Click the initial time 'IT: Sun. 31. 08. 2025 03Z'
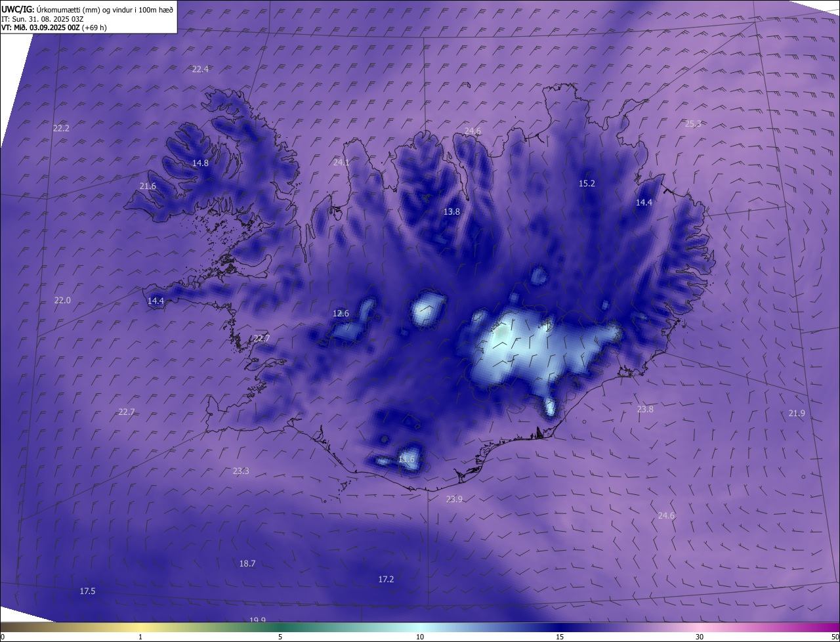Image resolution: width=840 pixels, height=642 pixels. coord(42,19)
